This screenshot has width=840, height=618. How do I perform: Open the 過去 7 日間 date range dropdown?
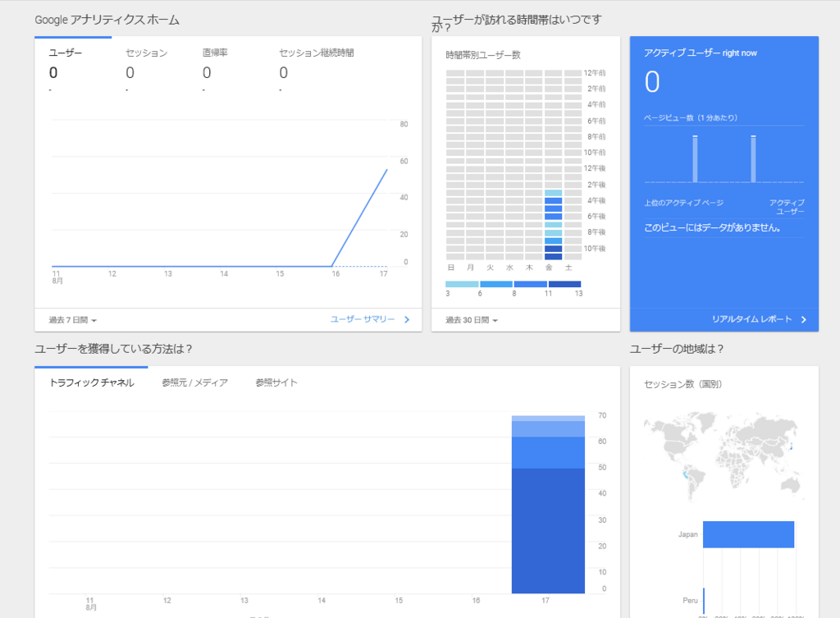click(x=73, y=320)
